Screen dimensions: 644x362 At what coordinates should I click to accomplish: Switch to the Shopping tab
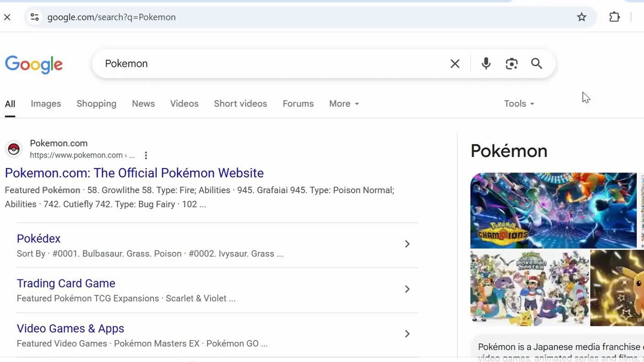[x=96, y=104]
